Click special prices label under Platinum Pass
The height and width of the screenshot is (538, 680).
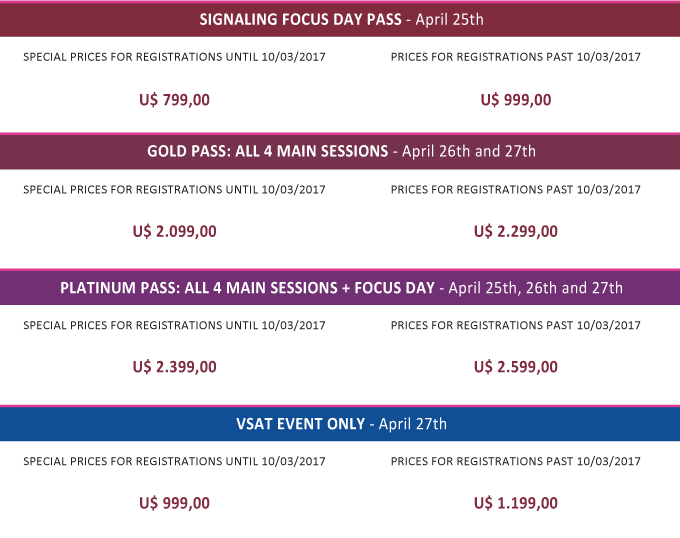[174, 325]
